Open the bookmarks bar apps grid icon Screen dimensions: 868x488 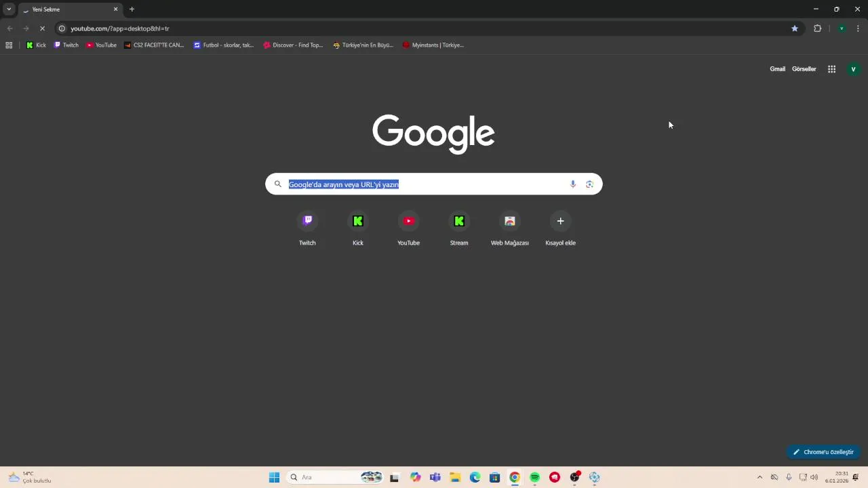click(x=9, y=45)
